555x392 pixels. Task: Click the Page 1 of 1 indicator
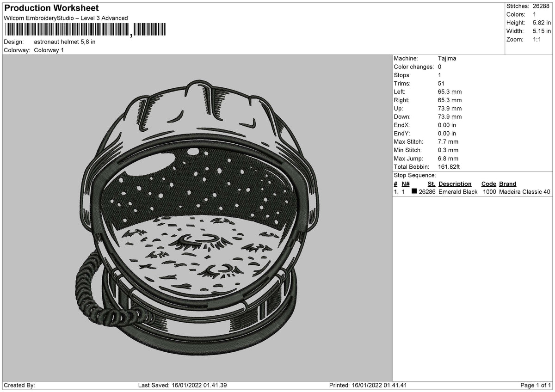click(536, 386)
